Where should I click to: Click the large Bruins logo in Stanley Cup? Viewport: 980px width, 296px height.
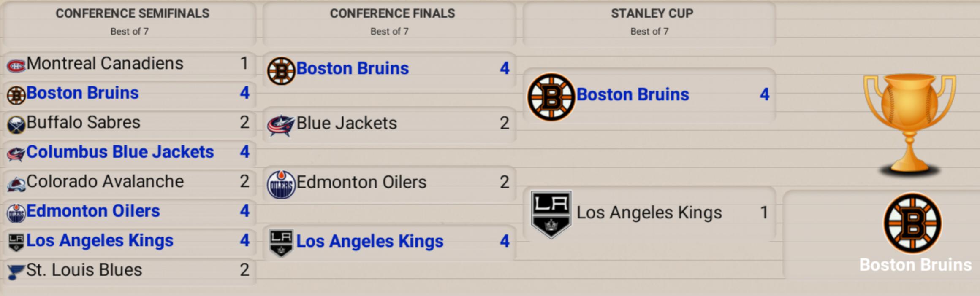(551, 97)
